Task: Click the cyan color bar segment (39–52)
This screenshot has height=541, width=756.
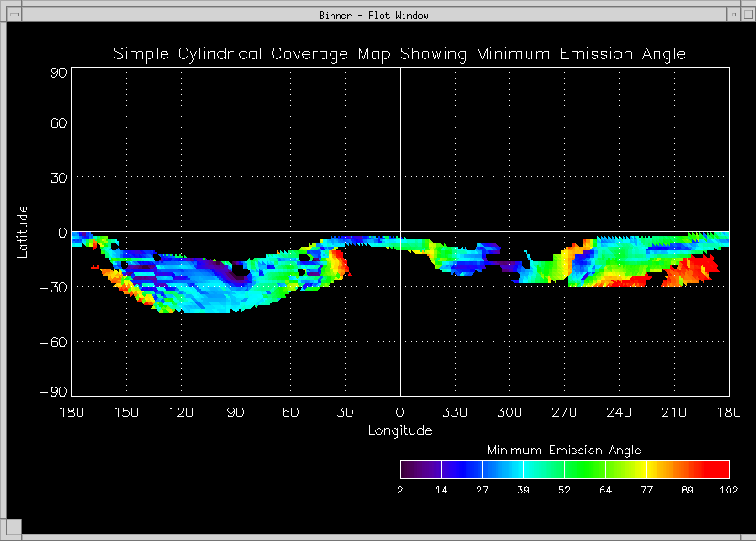Action: tap(543, 470)
